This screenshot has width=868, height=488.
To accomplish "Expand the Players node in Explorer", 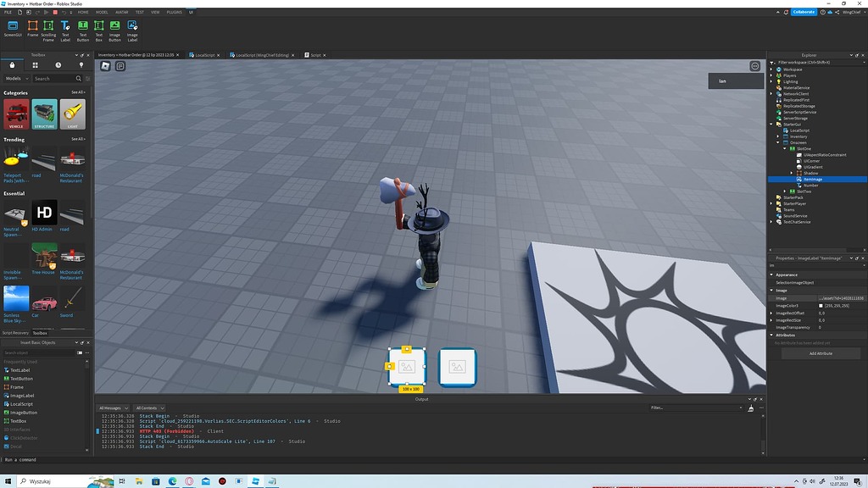I will [x=771, y=75].
